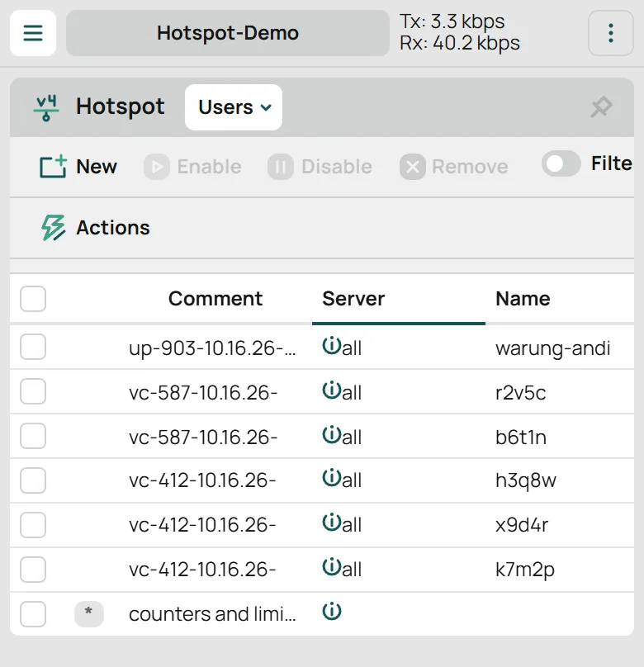Open the hamburger main menu

pyautogui.click(x=33, y=33)
